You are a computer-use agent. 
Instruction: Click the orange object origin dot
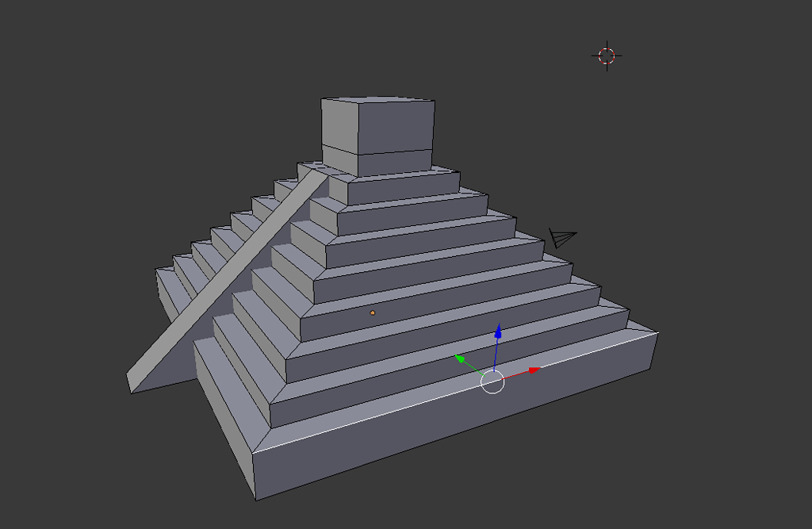coord(371,314)
